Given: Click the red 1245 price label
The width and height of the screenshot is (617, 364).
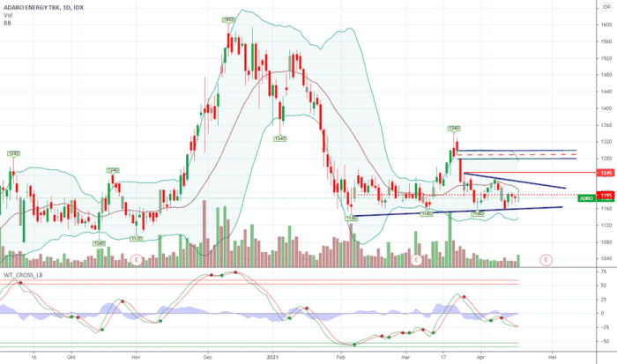Looking at the screenshot, I should coord(606,173).
